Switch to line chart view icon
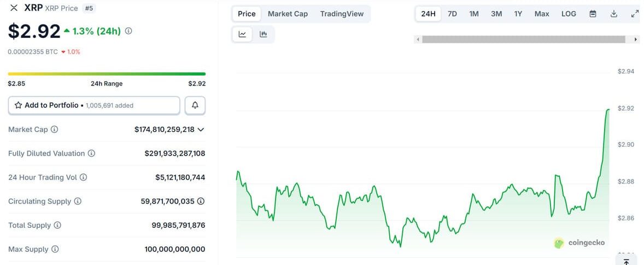Image resolution: width=644 pixels, height=265 pixels. (242, 34)
